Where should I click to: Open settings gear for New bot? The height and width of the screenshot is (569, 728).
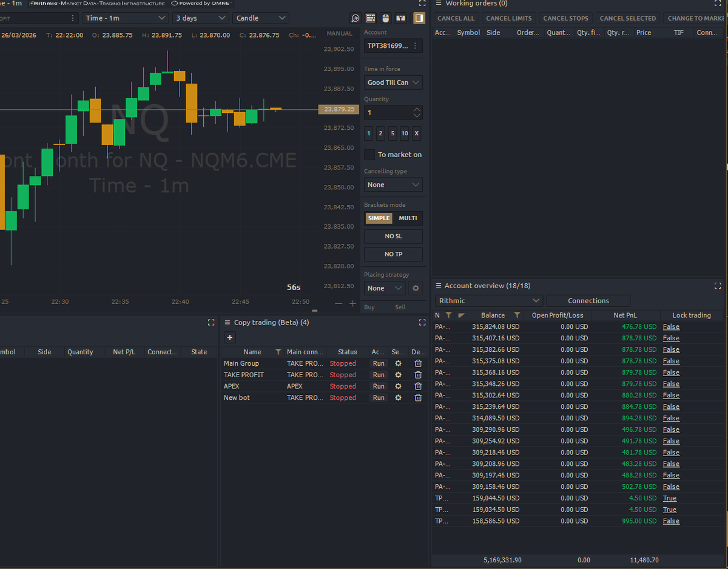pyautogui.click(x=398, y=398)
